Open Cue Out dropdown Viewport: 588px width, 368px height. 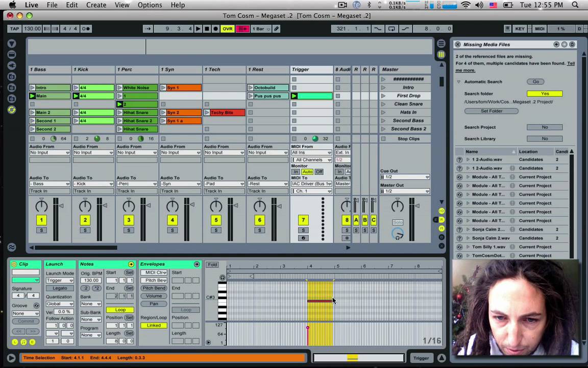[405, 177]
